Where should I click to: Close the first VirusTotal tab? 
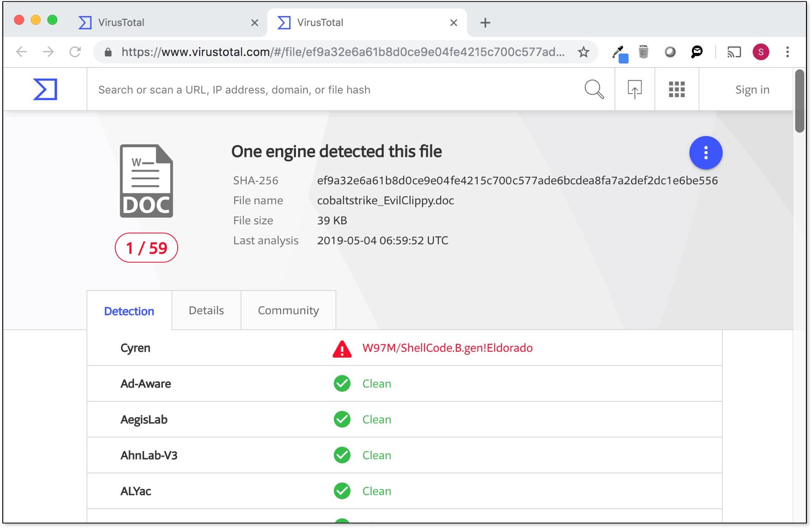click(254, 23)
